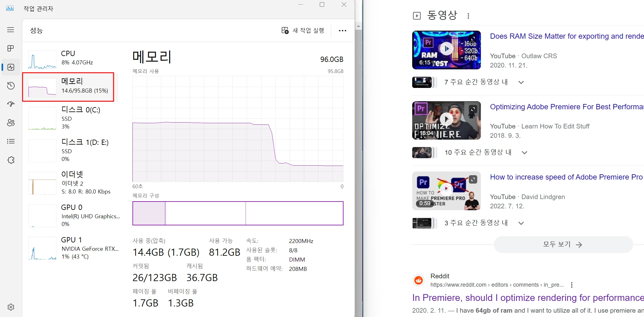Click the browser scrollbar up arrow
Screen dimensions: 644x317
tap(358, 26)
